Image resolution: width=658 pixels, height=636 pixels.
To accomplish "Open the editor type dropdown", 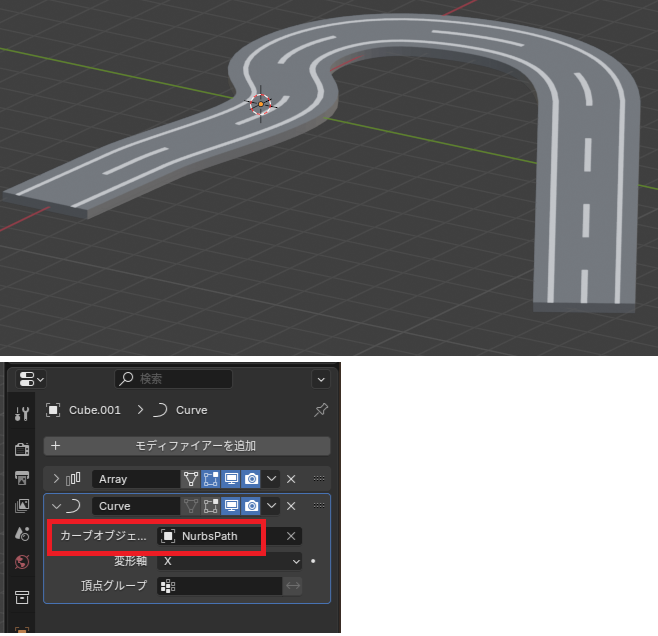I will [x=31, y=379].
